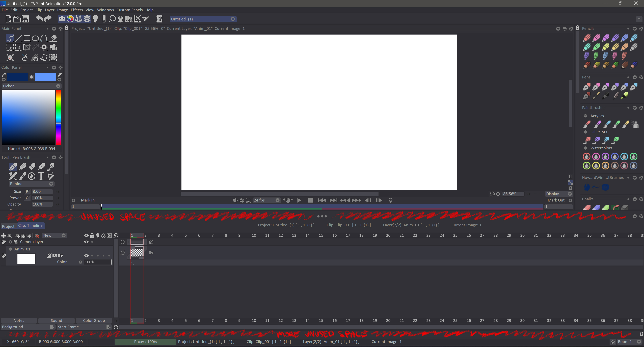Image resolution: width=644 pixels, height=347 pixels.
Task: Toggle the lock icon beside Main Panel
Action: [x=67, y=28]
